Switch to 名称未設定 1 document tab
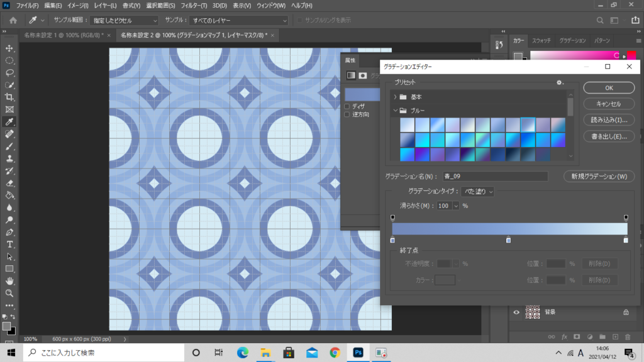644x362 pixels. 64,35
